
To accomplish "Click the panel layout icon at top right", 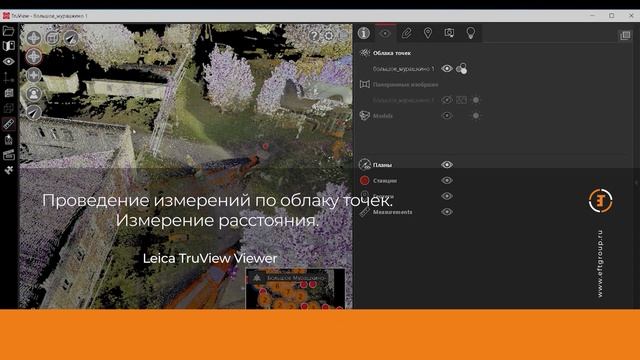I will click(x=625, y=36).
